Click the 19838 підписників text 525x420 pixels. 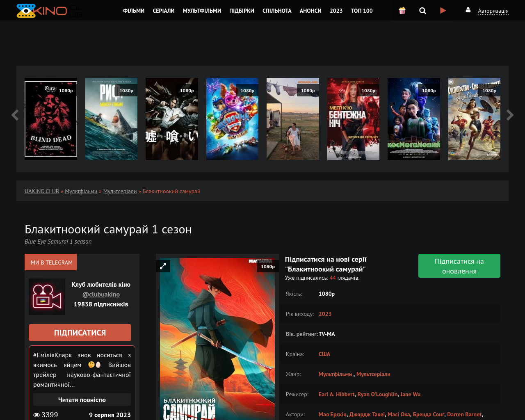101,304
